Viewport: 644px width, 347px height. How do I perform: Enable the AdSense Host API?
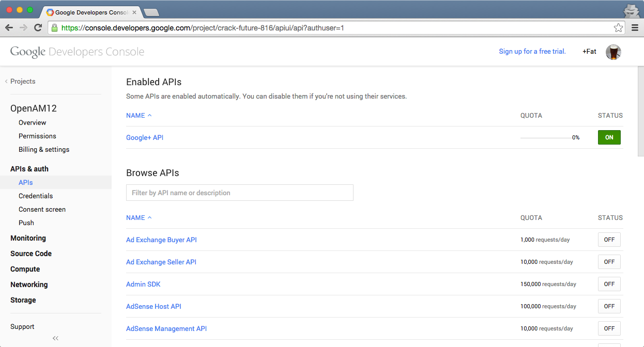click(x=609, y=306)
